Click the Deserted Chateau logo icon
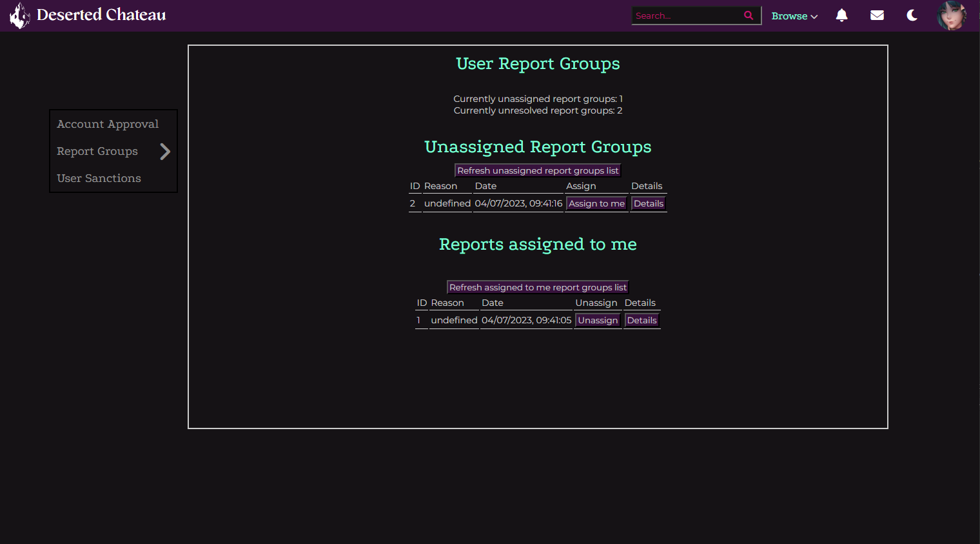This screenshot has width=980, height=544. tap(19, 15)
